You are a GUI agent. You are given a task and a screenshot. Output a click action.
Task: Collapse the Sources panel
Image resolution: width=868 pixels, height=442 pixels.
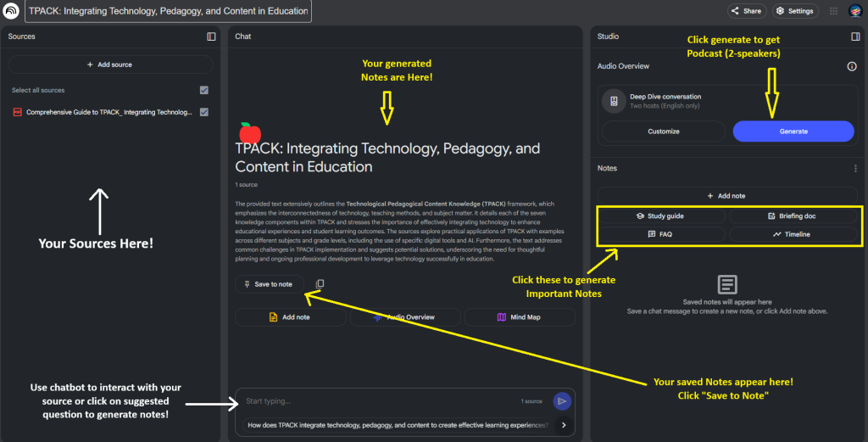click(211, 36)
